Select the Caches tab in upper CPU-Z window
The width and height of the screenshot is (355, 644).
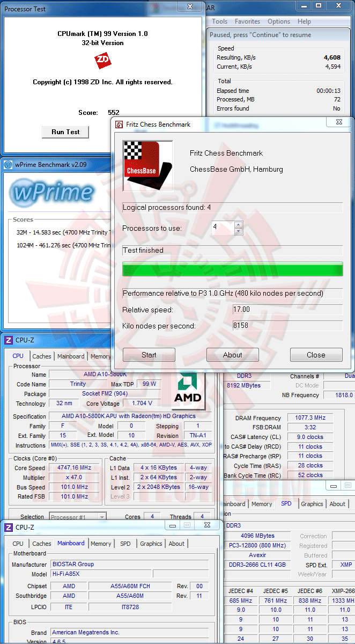42,356
